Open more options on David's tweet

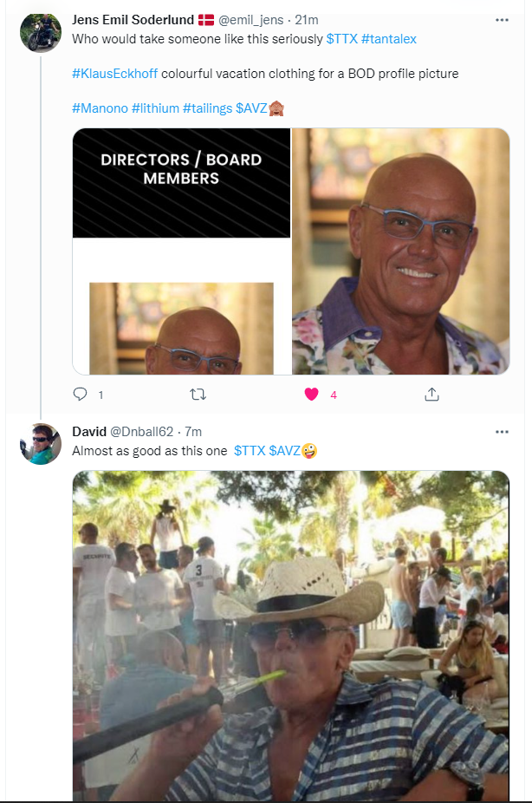click(x=502, y=431)
